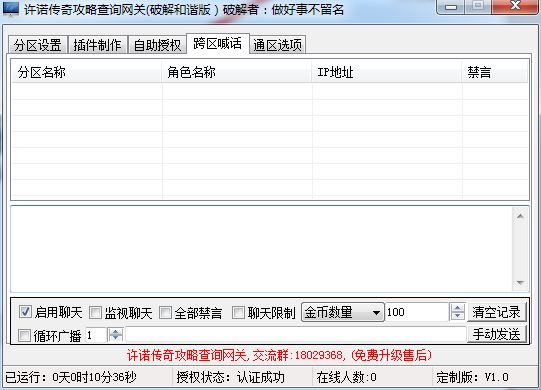Click the broadcast interval field showing 1
Viewport: 541px width, 390px height.
[96, 335]
